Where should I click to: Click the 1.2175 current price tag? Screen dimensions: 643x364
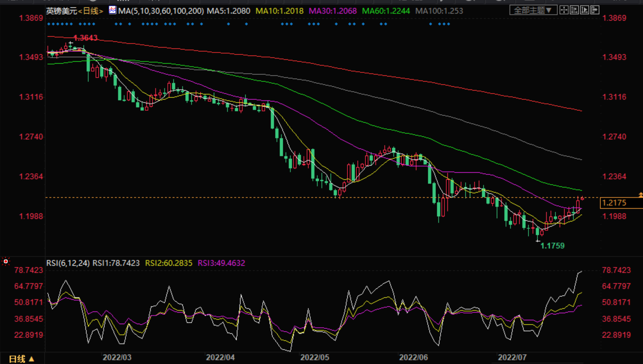coord(614,203)
